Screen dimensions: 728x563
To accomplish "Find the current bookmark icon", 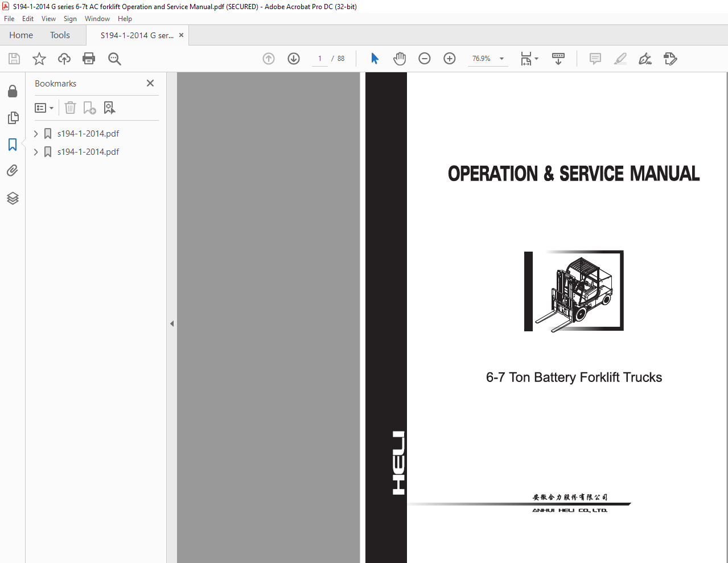I will (x=109, y=108).
